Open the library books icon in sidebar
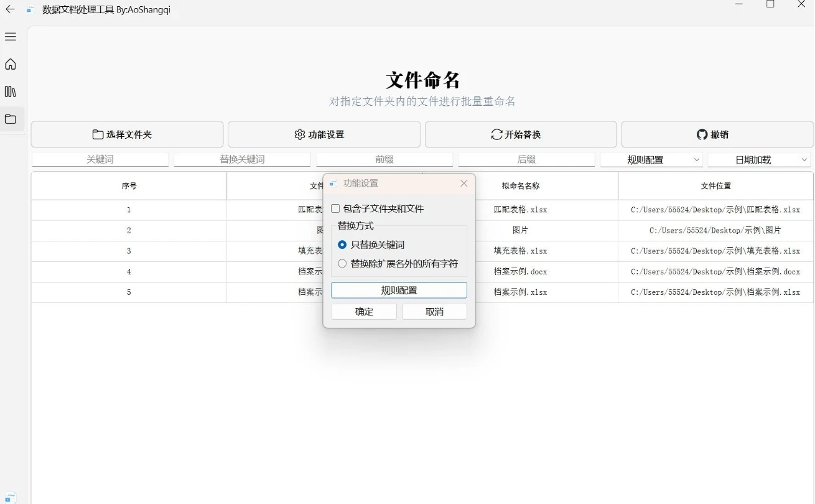The image size is (815, 504). 11,91
